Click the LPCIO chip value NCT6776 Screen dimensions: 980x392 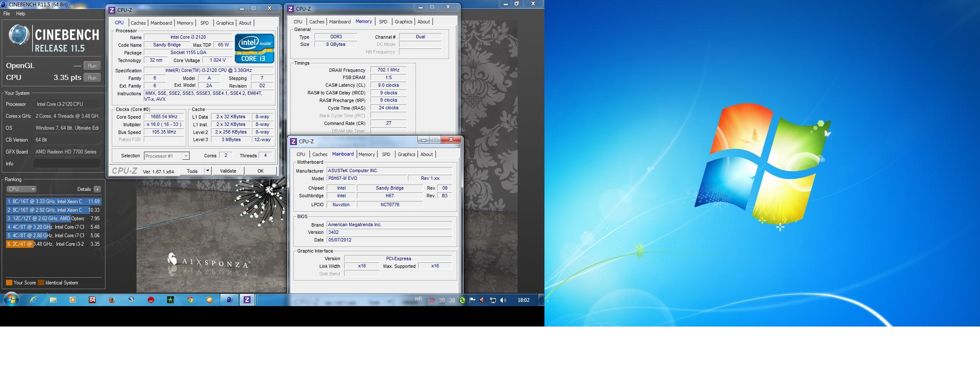click(x=390, y=205)
